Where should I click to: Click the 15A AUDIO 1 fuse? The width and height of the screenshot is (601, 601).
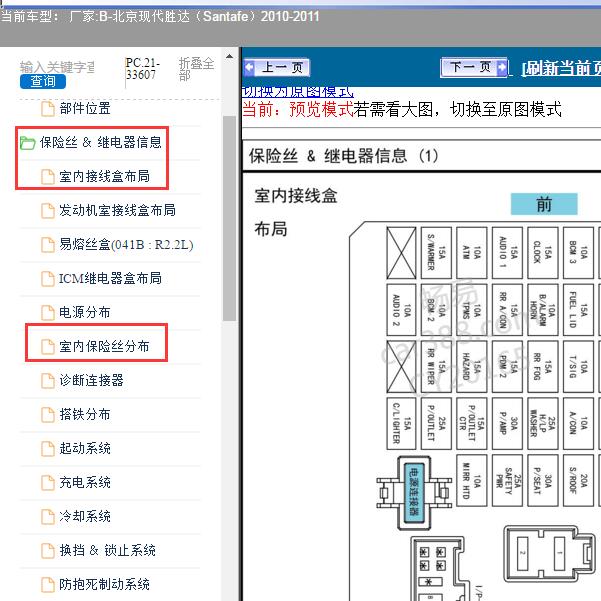[x=507, y=253]
